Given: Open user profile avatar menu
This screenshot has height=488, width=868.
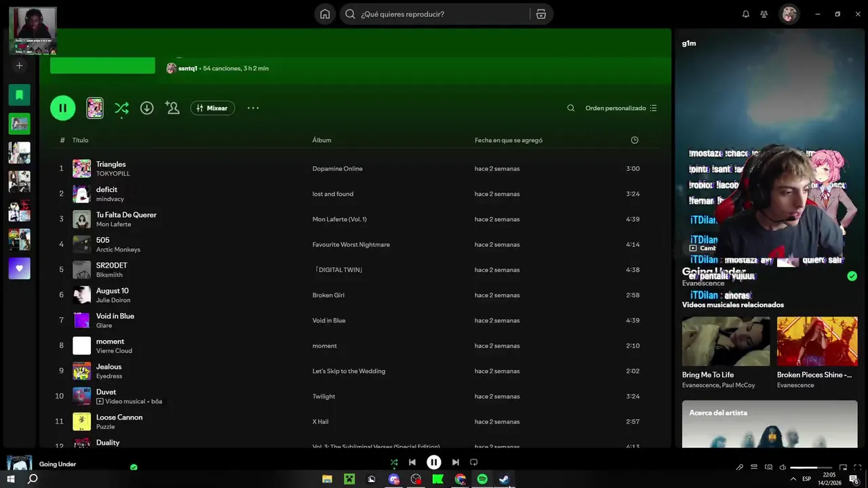Looking at the screenshot, I should [789, 14].
